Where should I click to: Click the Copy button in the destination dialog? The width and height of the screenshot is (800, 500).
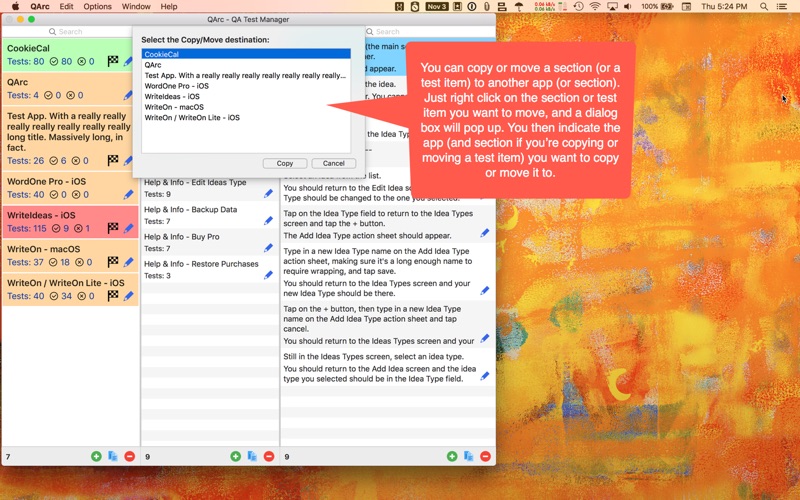tap(285, 163)
